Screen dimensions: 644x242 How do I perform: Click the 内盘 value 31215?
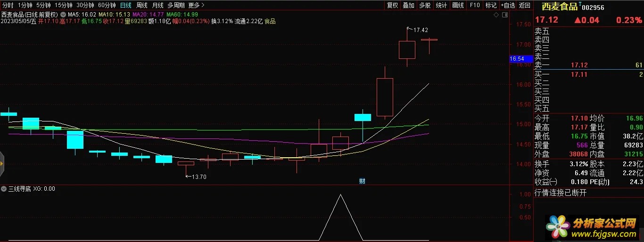633,154
